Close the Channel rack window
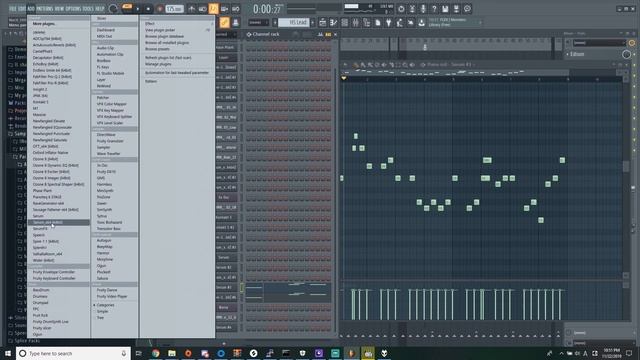640x360 pixels. [x=335, y=35]
